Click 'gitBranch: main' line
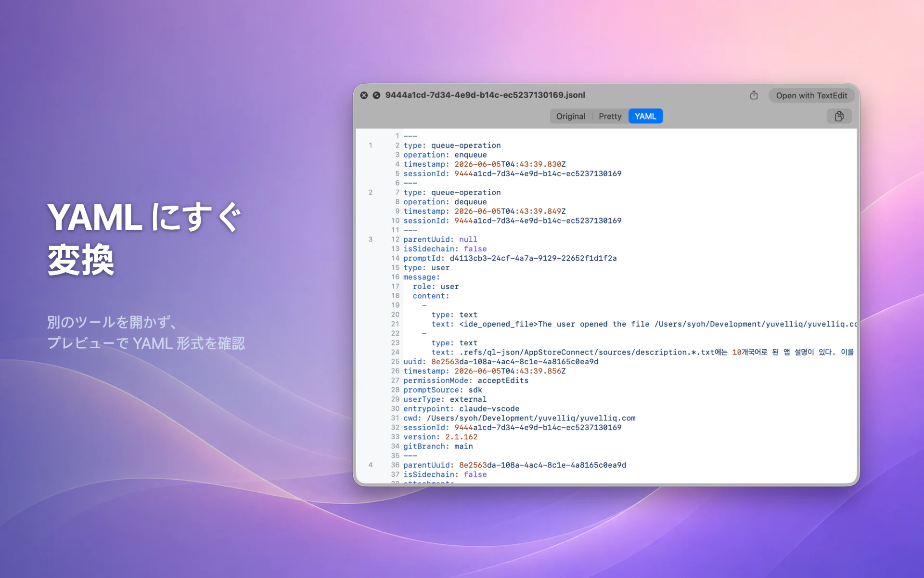Image resolution: width=924 pixels, height=578 pixels. coord(438,446)
